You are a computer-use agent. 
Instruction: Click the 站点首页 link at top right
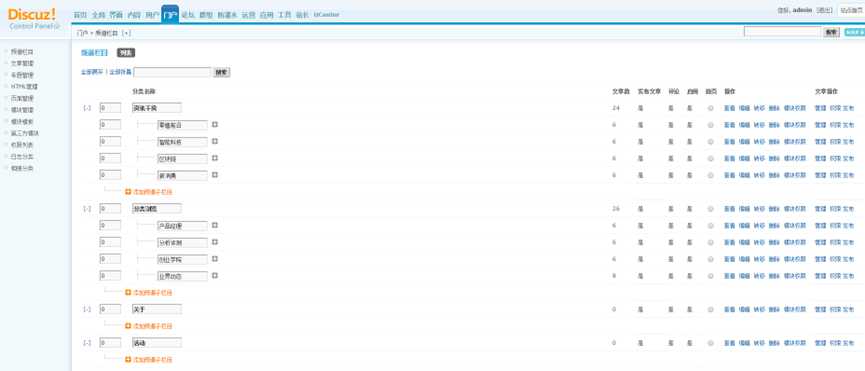(852, 10)
